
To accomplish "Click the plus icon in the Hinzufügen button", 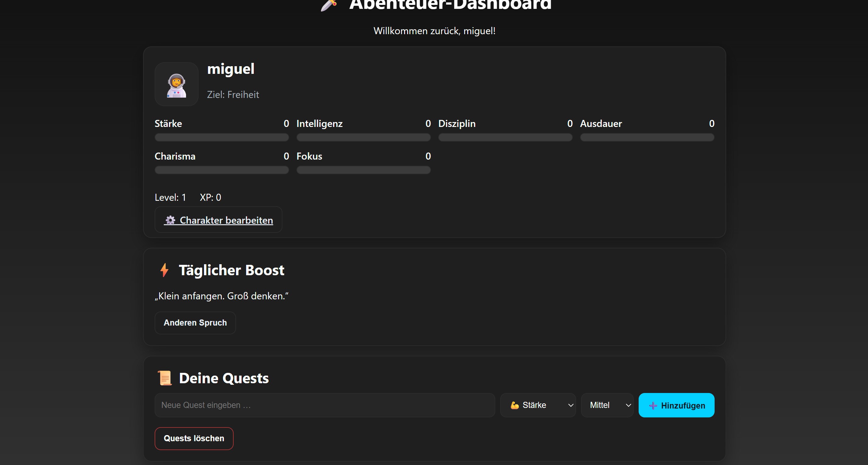I will 653,405.
